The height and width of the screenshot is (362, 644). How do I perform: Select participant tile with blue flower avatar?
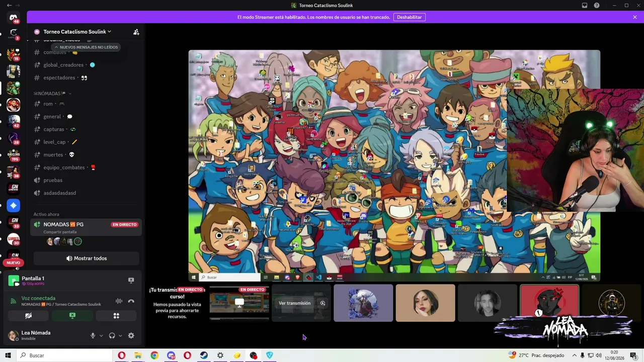pyautogui.click(x=363, y=303)
